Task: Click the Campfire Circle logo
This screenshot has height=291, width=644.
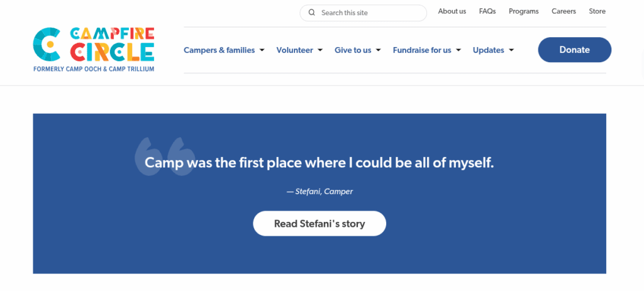Action: pyautogui.click(x=94, y=49)
